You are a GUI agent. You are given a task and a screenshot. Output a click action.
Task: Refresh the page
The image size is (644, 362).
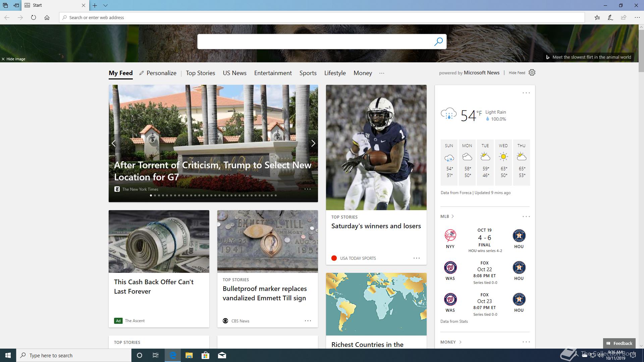pos(34,17)
